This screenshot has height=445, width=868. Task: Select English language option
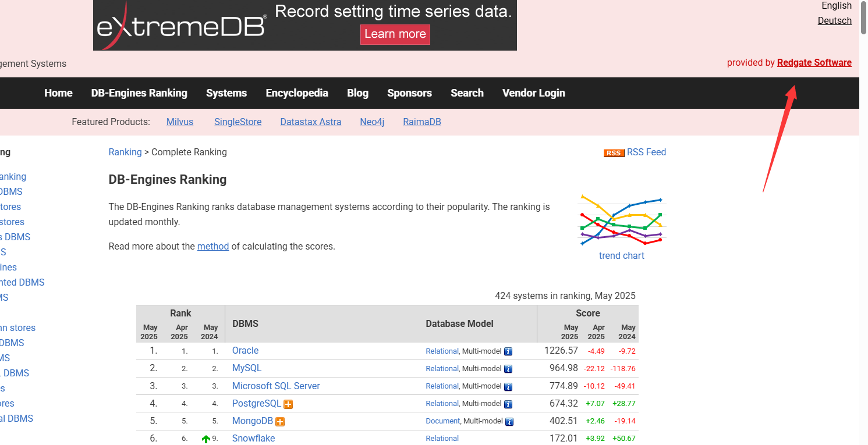coord(837,6)
